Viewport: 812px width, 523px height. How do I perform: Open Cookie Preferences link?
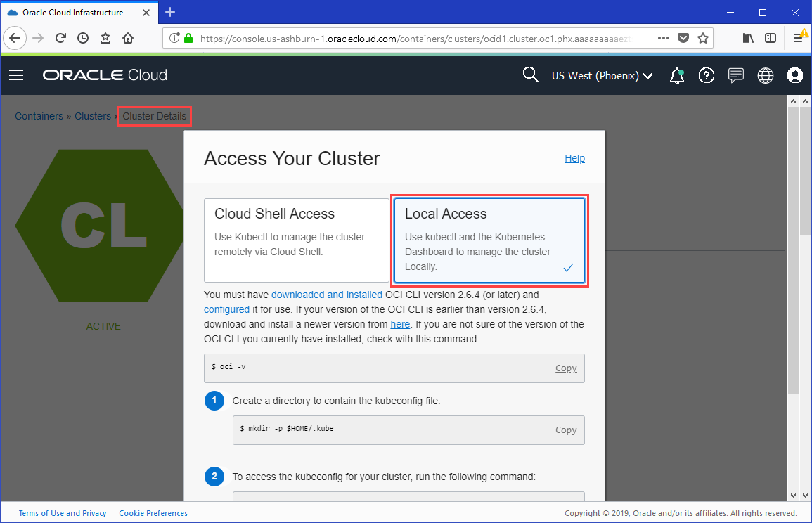click(153, 513)
